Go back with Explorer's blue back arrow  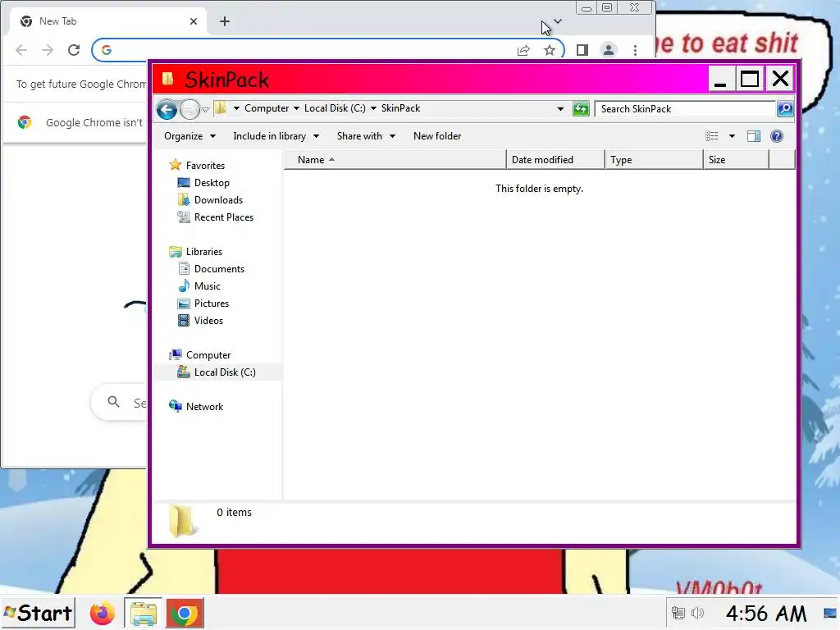point(167,109)
